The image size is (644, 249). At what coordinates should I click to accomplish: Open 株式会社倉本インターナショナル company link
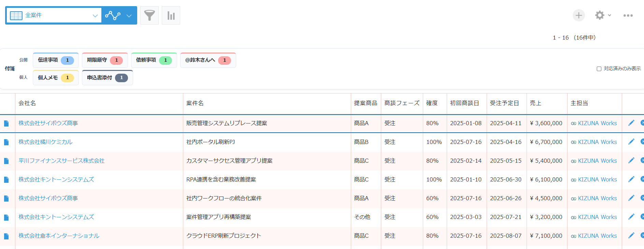point(59,236)
